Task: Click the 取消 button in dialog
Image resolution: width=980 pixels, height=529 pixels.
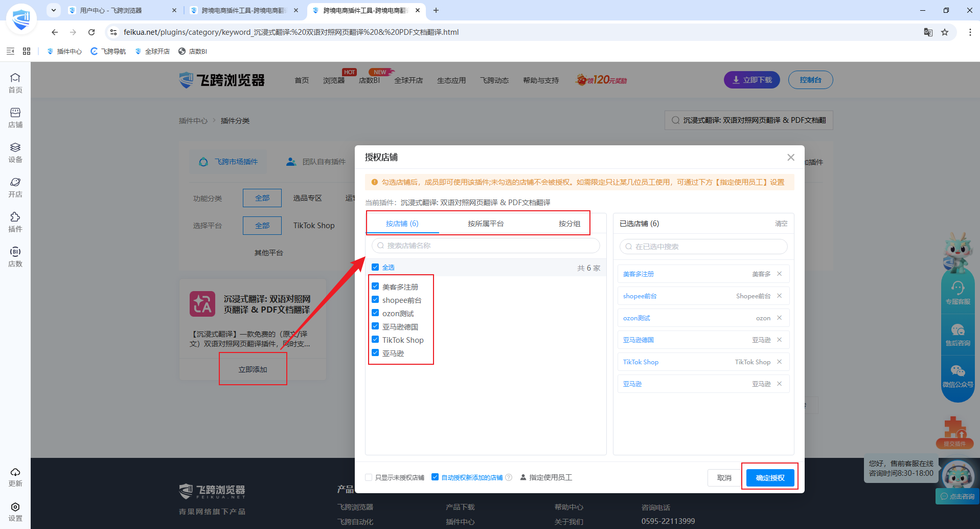Action: (724, 478)
